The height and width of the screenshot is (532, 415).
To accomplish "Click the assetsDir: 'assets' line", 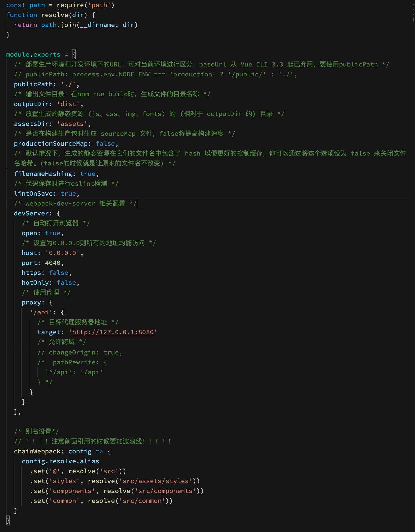I will [52, 124].
